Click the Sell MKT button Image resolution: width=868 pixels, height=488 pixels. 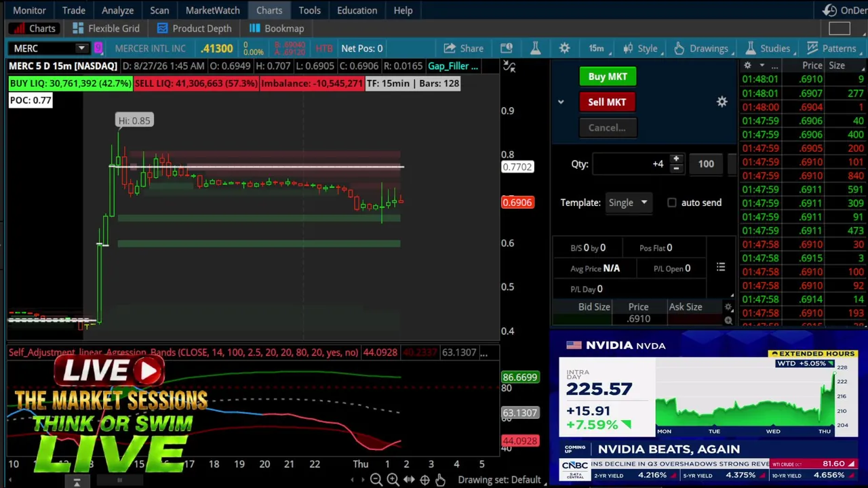pyautogui.click(x=607, y=102)
